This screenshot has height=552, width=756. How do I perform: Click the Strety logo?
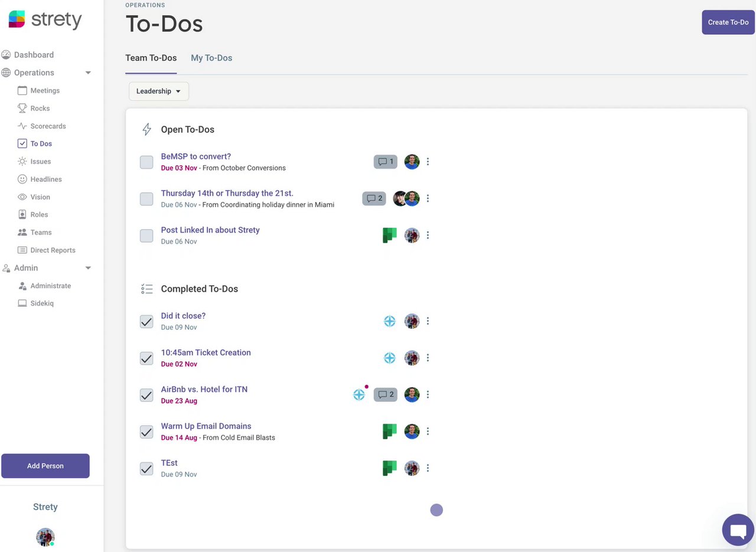pyautogui.click(x=45, y=19)
